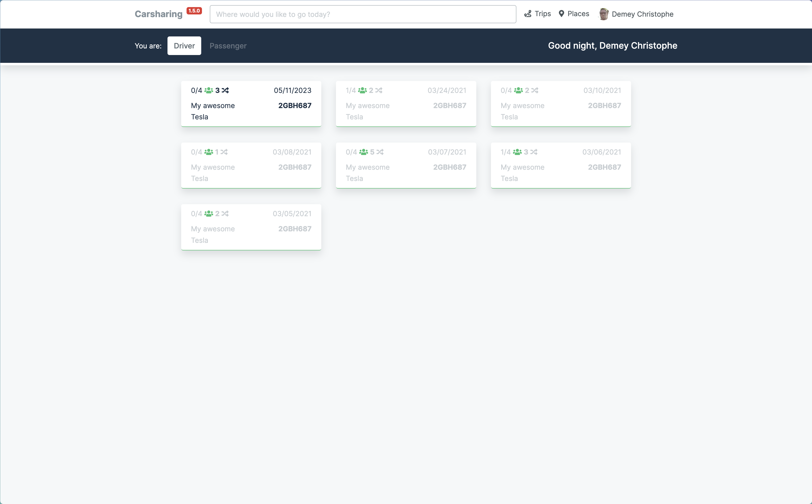Click the 2GBH687 plate on the 03/05/2021 trip
This screenshot has width=812, height=504.
tap(295, 229)
